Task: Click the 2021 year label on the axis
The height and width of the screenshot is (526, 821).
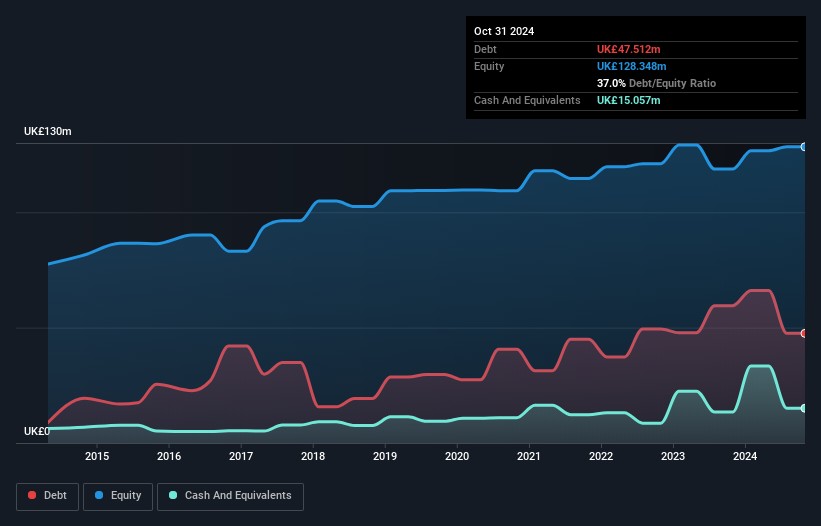Action: (x=529, y=457)
